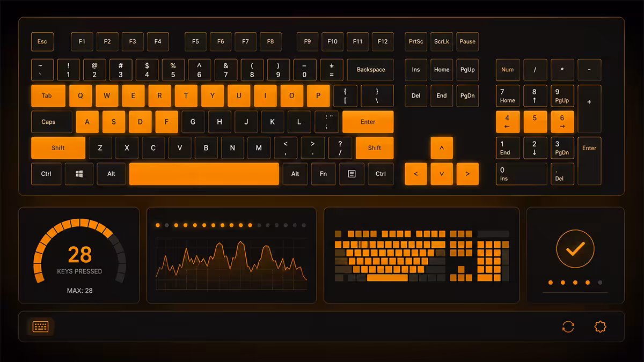Click the Backspace key
This screenshot has height=362, width=644.
pos(371,70)
